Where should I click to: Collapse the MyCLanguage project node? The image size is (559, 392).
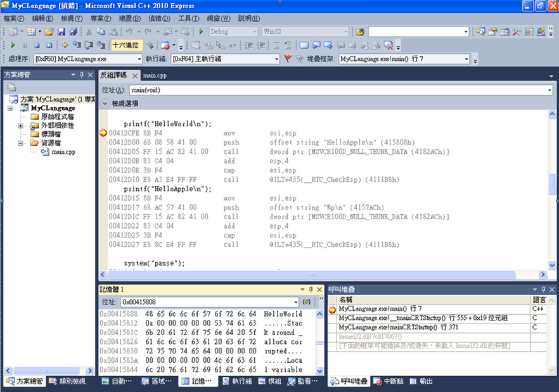(10, 108)
